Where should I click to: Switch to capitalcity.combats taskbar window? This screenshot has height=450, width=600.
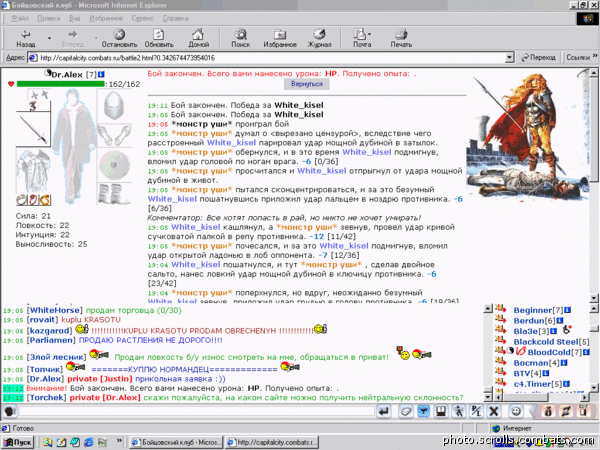click(x=272, y=442)
